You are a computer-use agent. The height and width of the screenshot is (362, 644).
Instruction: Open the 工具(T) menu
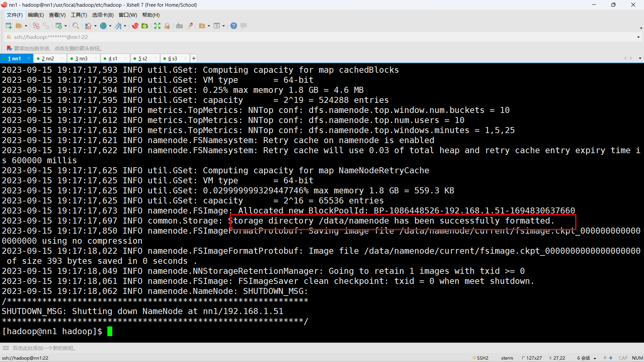79,15
